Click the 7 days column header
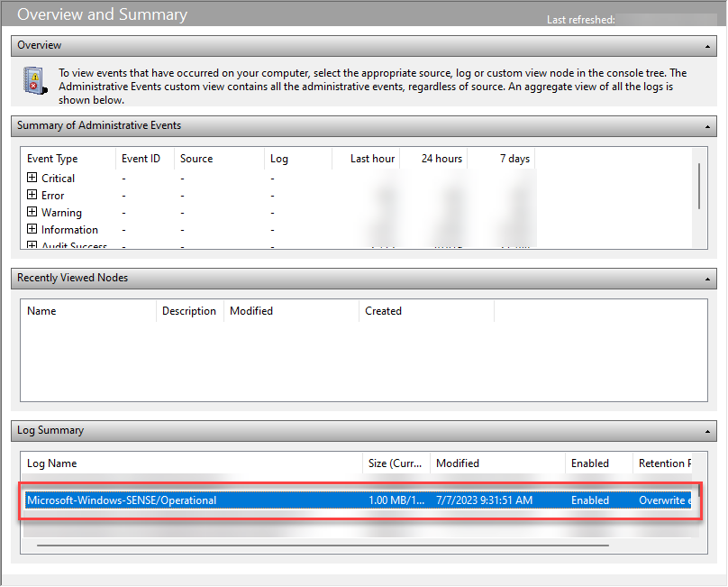This screenshot has width=728, height=587. click(x=514, y=158)
